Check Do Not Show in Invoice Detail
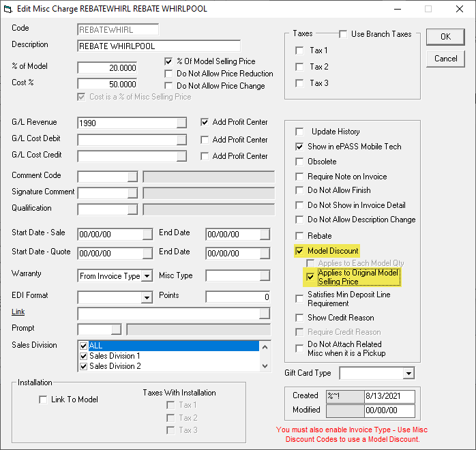The height and width of the screenshot is (450, 476). [x=299, y=205]
